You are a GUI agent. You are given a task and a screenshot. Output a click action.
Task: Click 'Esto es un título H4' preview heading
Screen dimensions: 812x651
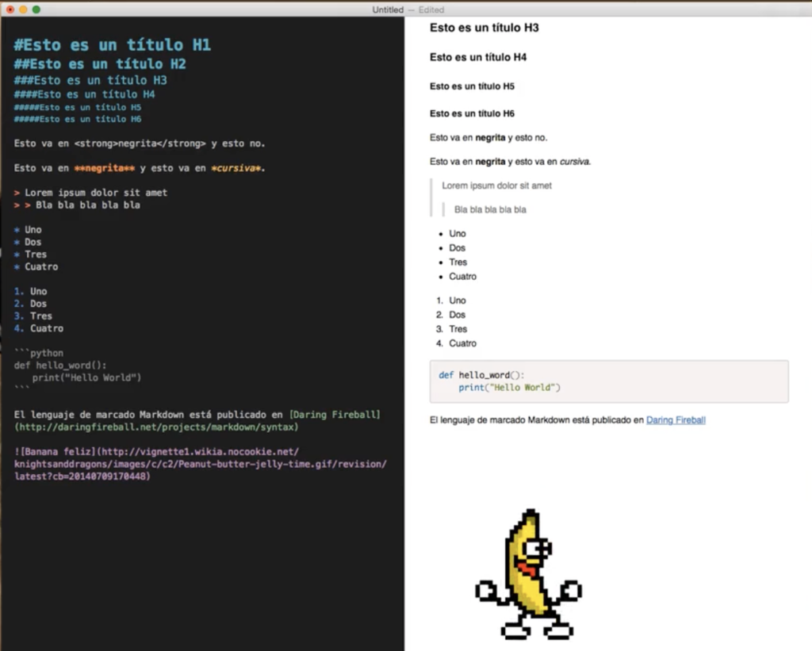[x=478, y=57]
